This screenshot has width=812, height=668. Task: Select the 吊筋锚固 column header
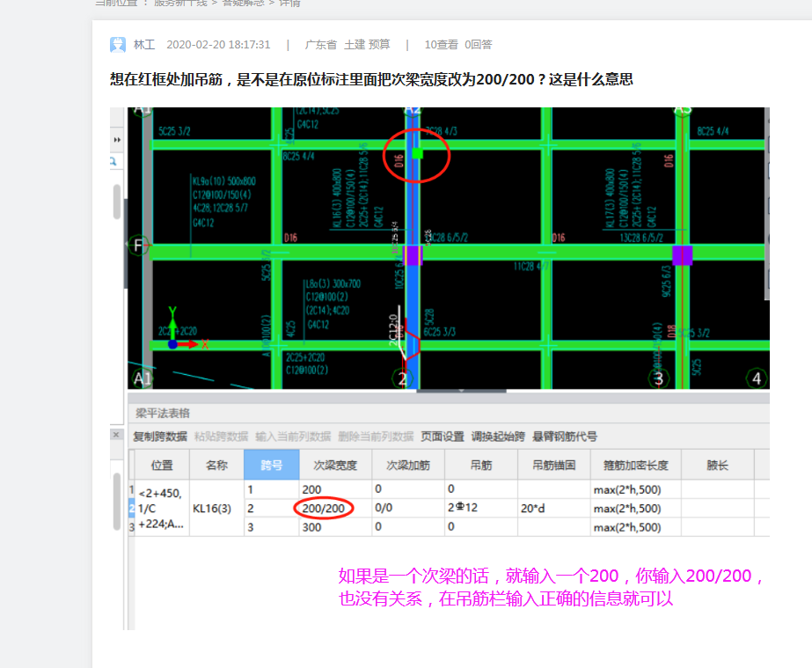coord(554,465)
